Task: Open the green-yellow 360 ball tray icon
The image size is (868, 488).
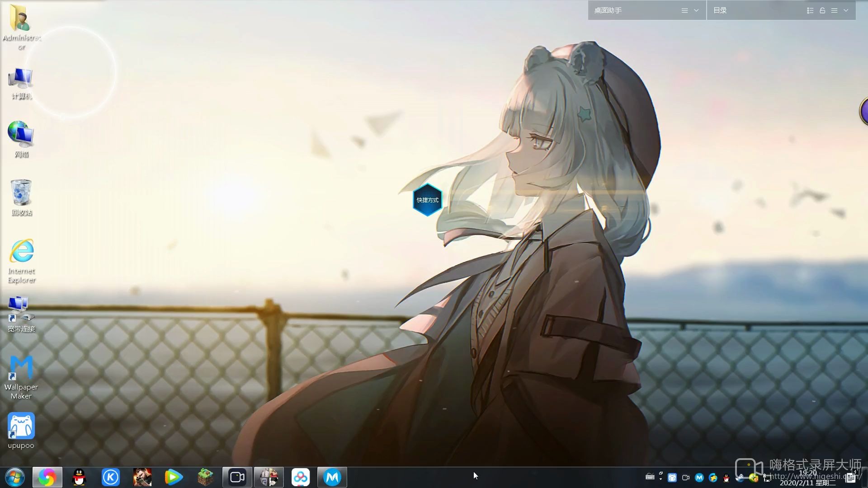Action: coord(754,478)
